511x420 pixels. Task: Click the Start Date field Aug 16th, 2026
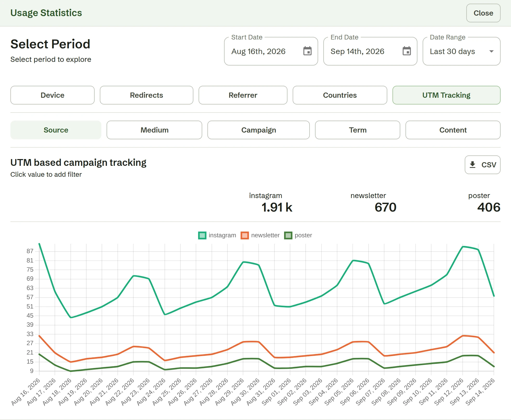click(x=271, y=51)
